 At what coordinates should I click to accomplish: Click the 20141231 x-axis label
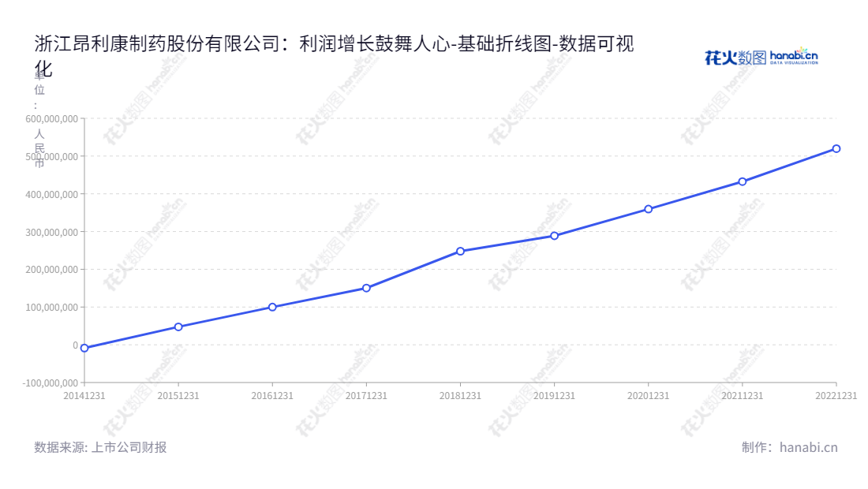coord(84,395)
